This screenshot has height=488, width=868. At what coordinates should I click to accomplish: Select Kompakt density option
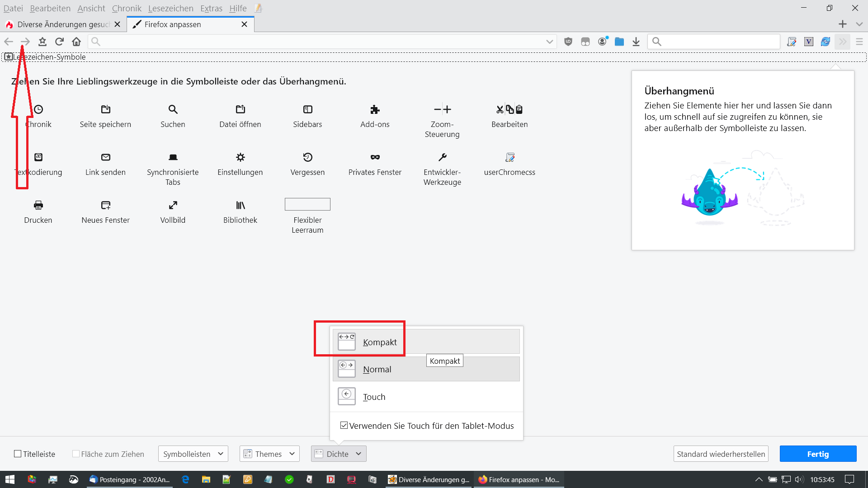click(380, 342)
